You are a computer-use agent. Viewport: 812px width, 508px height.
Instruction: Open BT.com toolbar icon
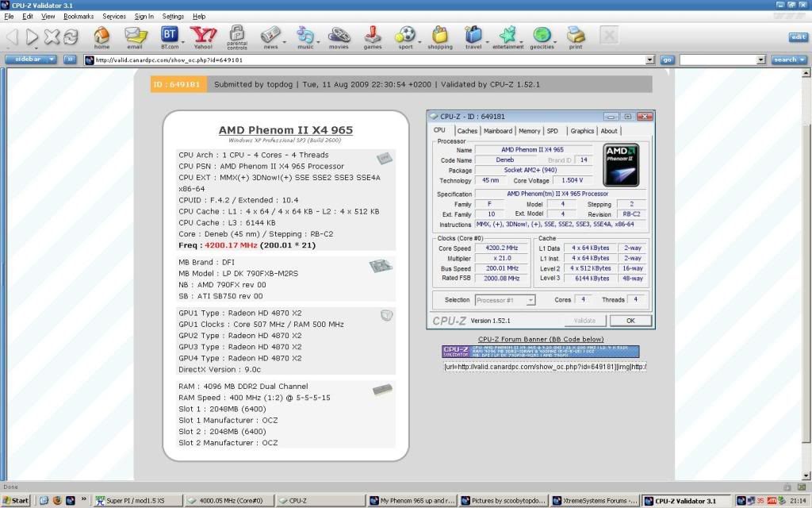point(170,37)
